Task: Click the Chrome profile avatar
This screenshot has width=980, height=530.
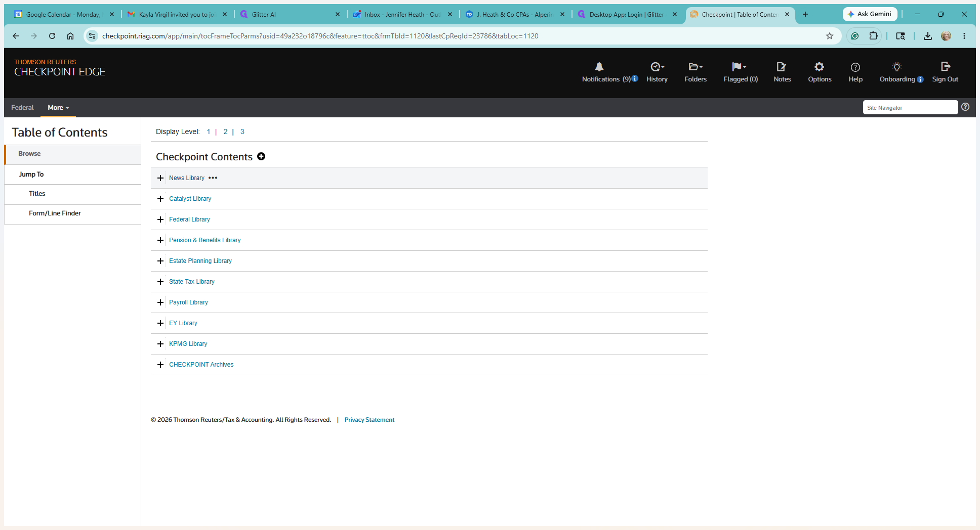Action: coord(946,36)
